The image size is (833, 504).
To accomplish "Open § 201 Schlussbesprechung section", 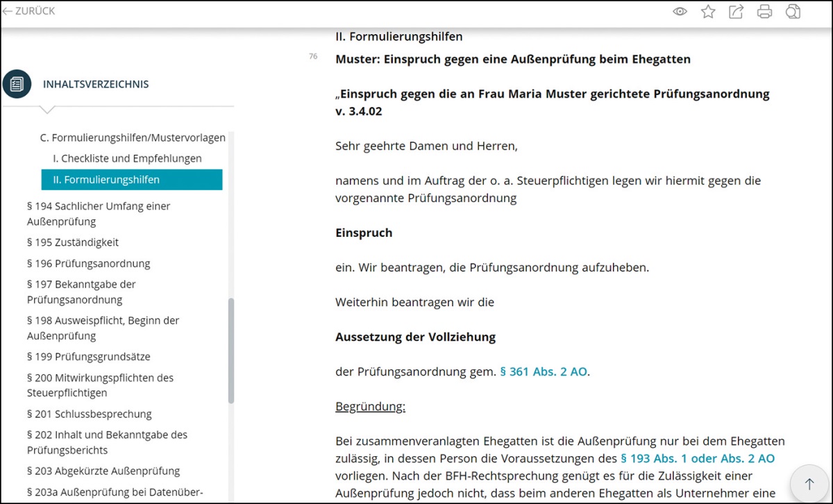I will pyautogui.click(x=89, y=414).
